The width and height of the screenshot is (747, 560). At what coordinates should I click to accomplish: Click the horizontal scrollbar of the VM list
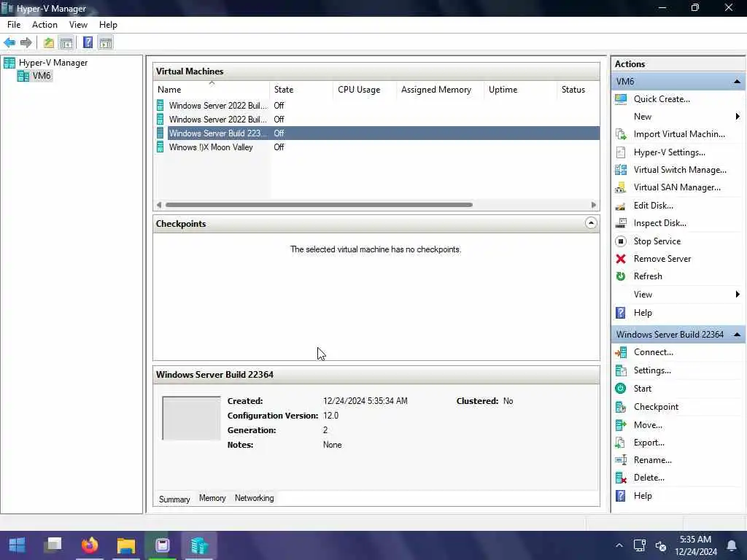tap(319, 205)
